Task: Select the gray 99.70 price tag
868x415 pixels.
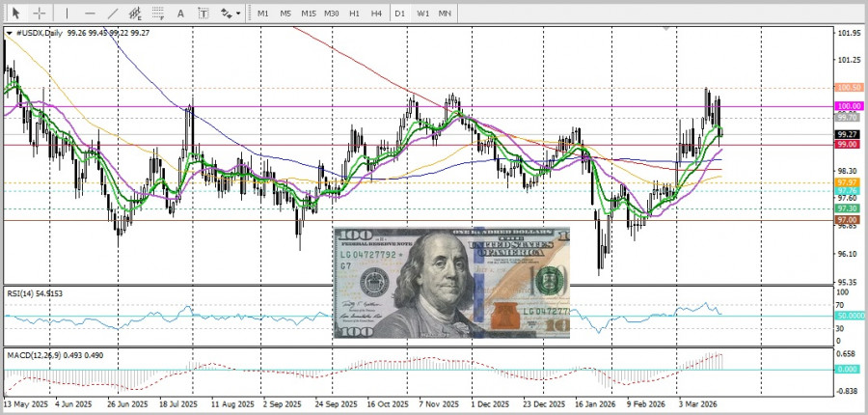Action: 848,117
